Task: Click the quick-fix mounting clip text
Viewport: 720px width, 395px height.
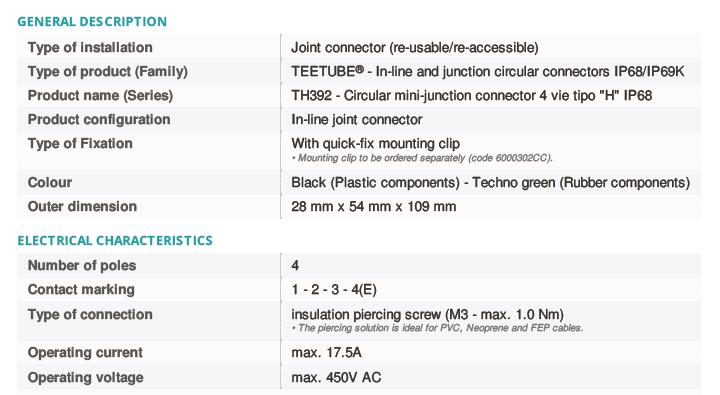Action: [375, 143]
